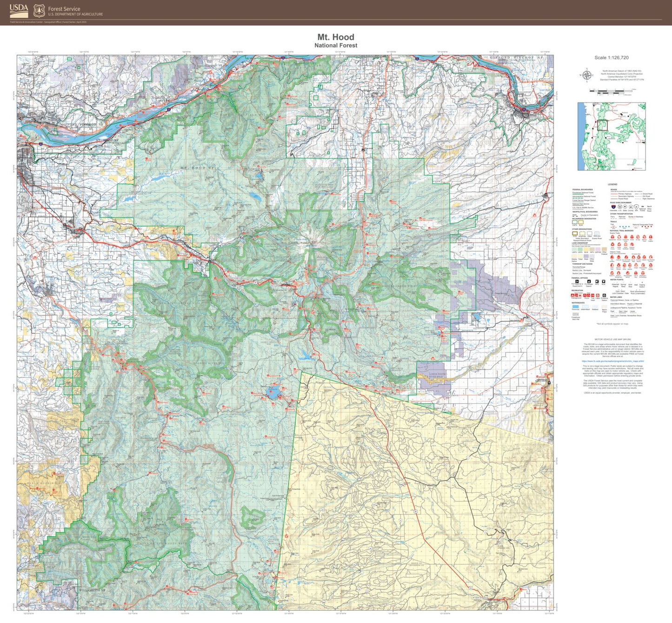Click the Entrance Station icon in the legend
672x623 pixels.
tap(604, 295)
